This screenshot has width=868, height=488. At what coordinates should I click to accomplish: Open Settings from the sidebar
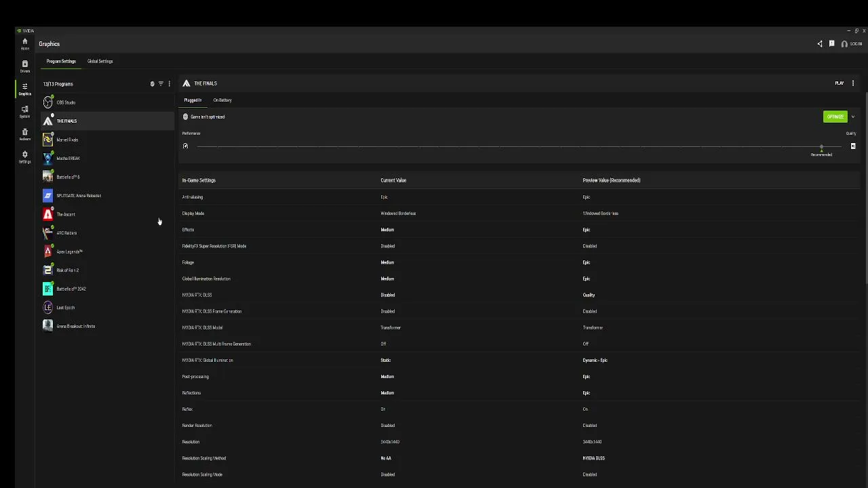pyautogui.click(x=25, y=157)
